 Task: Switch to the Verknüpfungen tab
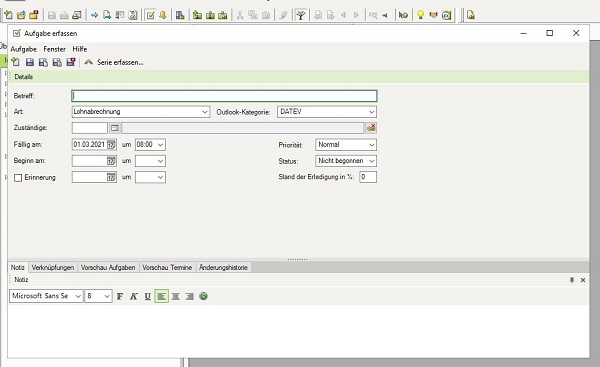[x=53, y=268]
